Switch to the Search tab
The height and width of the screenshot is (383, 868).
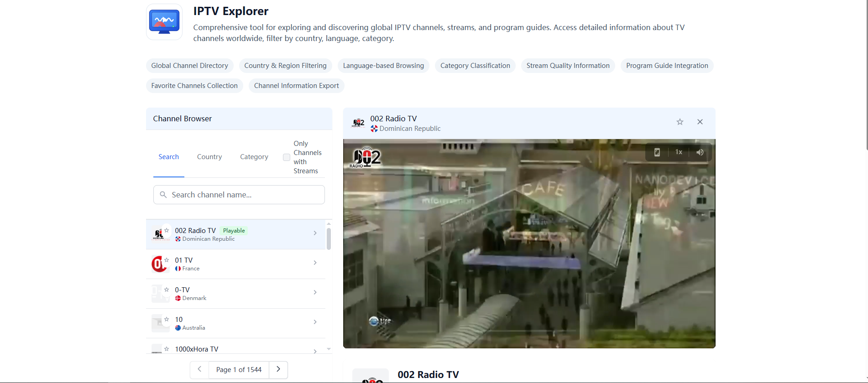[x=169, y=157]
